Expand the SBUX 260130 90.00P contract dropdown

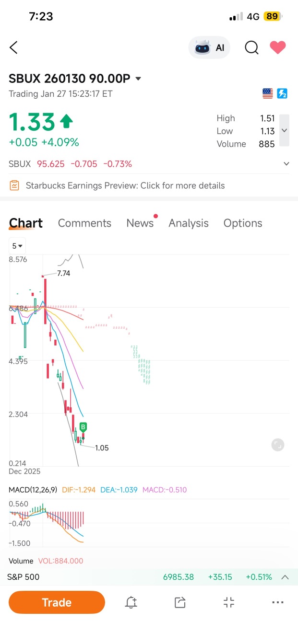point(138,79)
